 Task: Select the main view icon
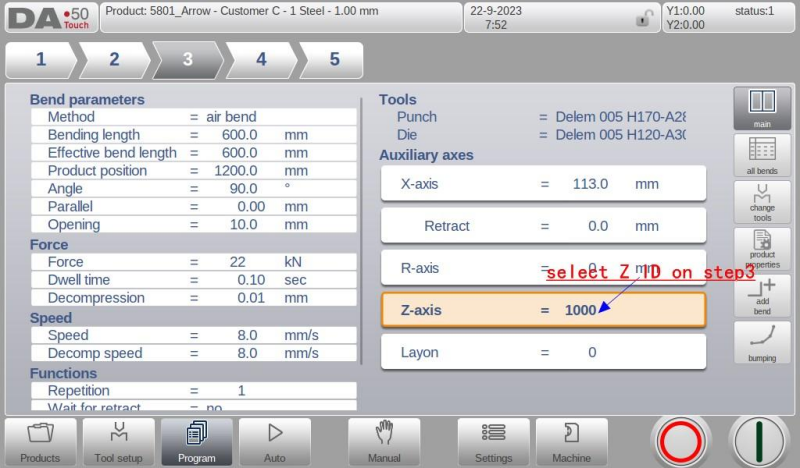click(762, 108)
